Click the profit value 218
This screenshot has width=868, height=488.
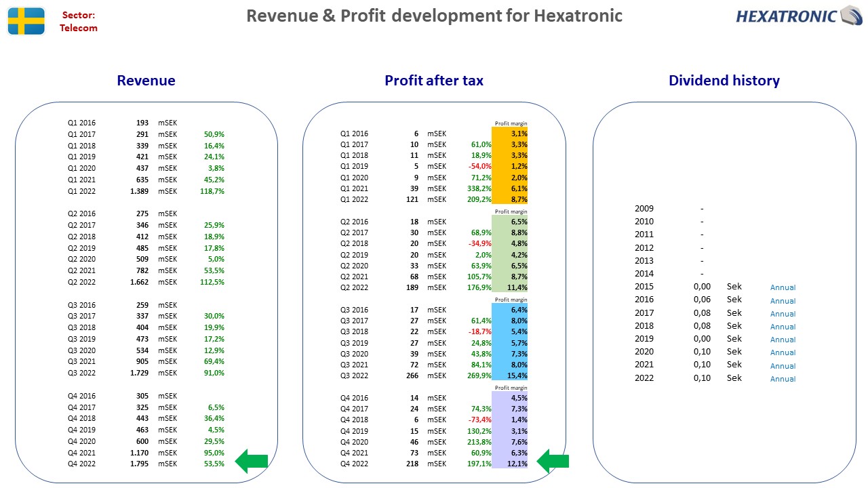[412, 464]
